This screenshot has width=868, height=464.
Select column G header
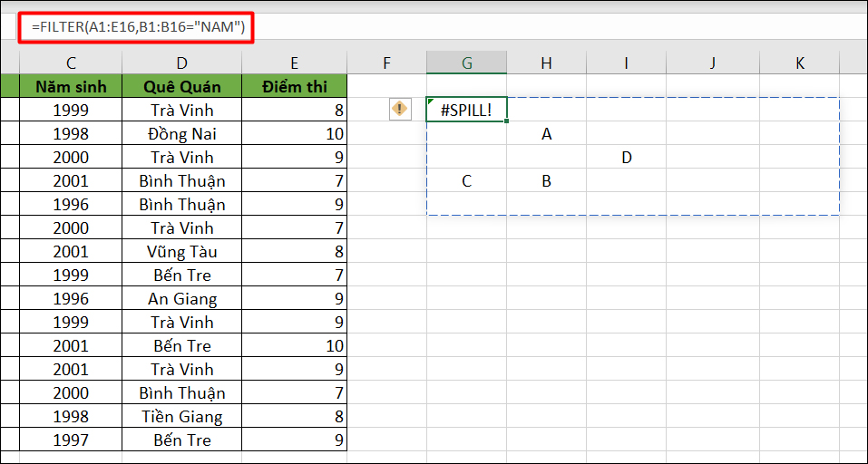(x=467, y=63)
